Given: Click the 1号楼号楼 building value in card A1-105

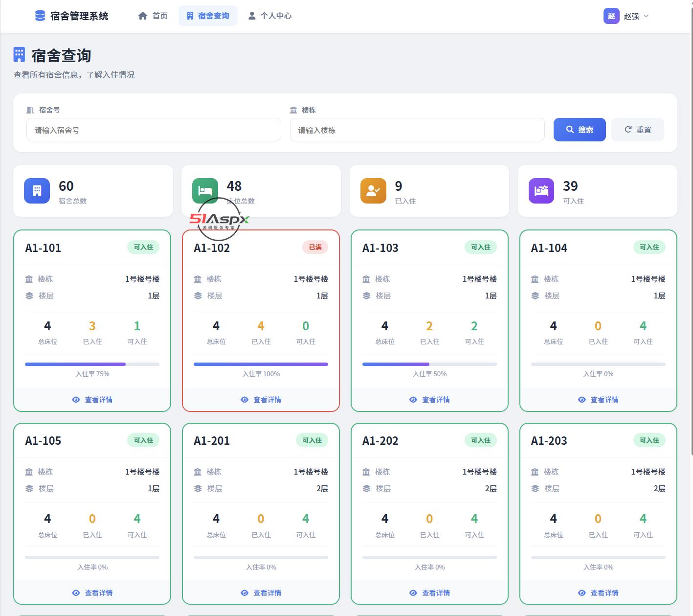Looking at the screenshot, I should [x=142, y=472].
